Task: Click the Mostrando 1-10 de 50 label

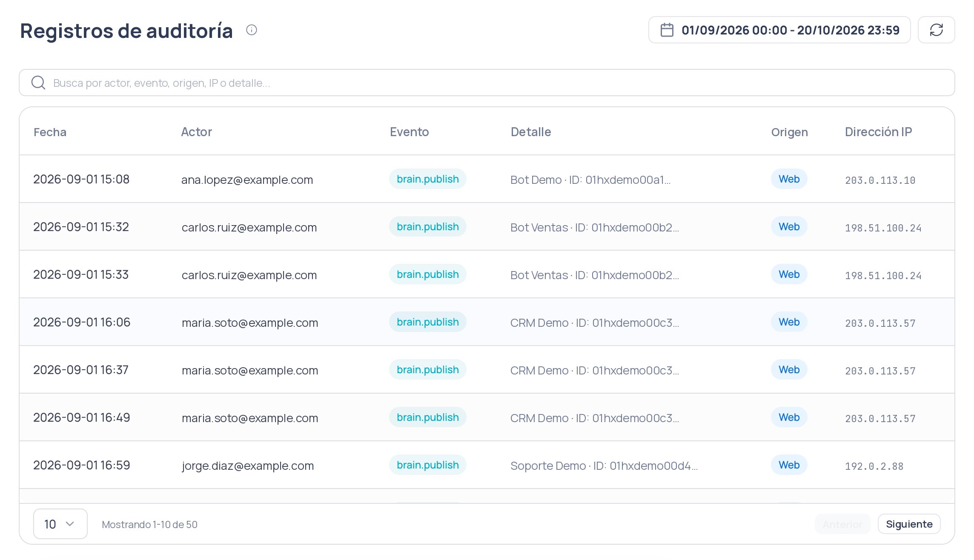Action: click(x=149, y=524)
